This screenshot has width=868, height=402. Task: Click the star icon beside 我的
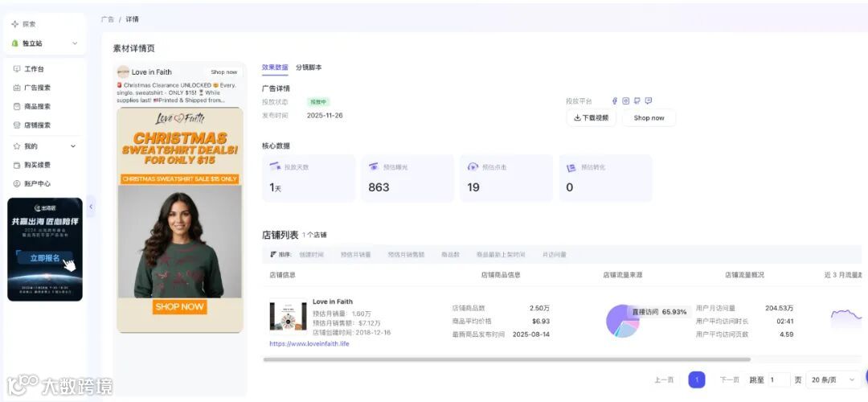pyautogui.click(x=17, y=146)
